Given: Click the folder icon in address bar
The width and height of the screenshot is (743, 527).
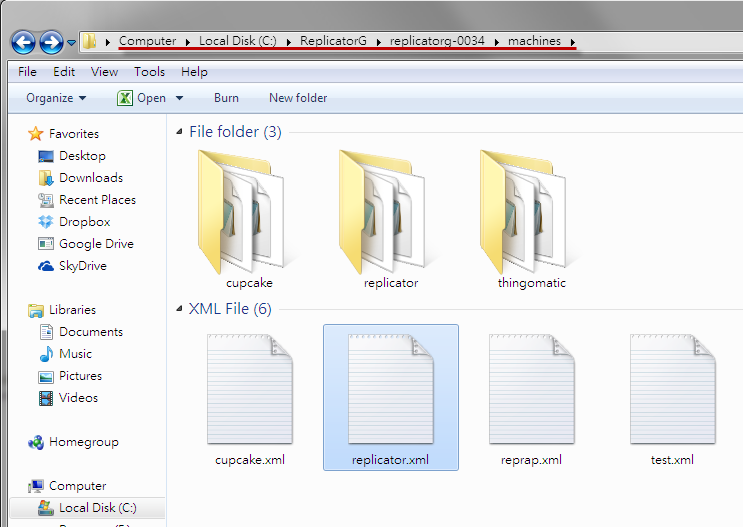Looking at the screenshot, I should click(x=89, y=41).
